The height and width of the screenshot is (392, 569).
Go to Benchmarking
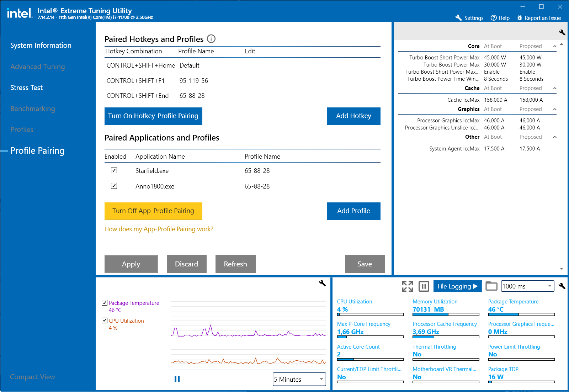pyautogui.click(x=33, y=108)
